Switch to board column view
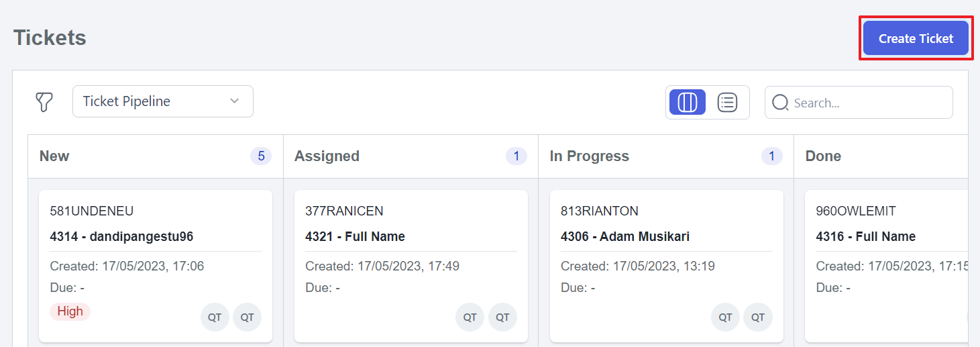Screen dimensions: 980x347 688,102
